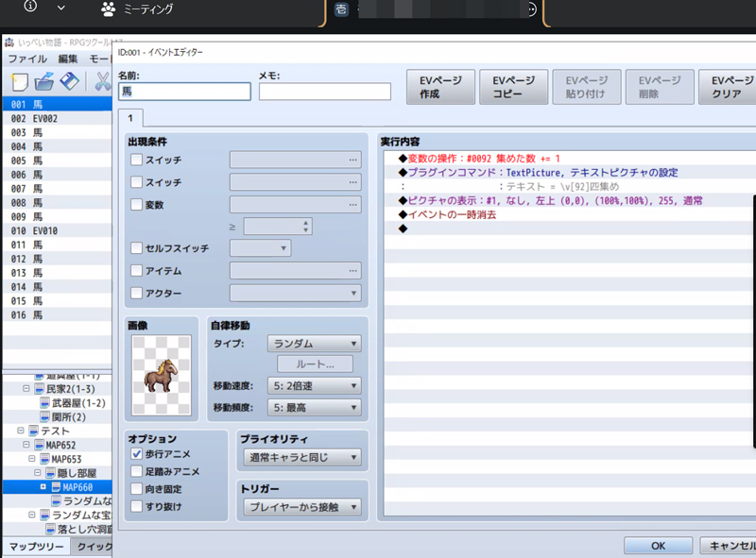The width and height of the screenshot is (756, 558).
Task: Click the メモ text field
Action: (x=324, y=92)
